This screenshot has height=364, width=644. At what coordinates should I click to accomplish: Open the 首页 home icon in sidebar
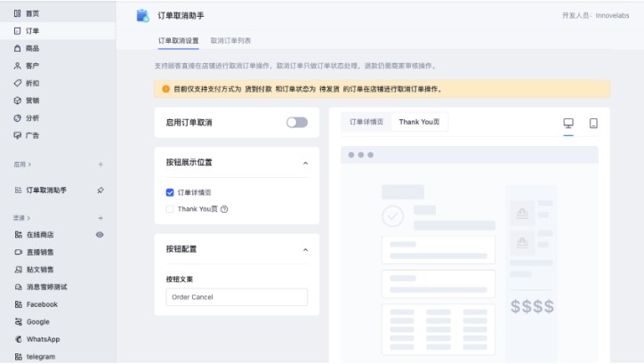pos(17,13)
